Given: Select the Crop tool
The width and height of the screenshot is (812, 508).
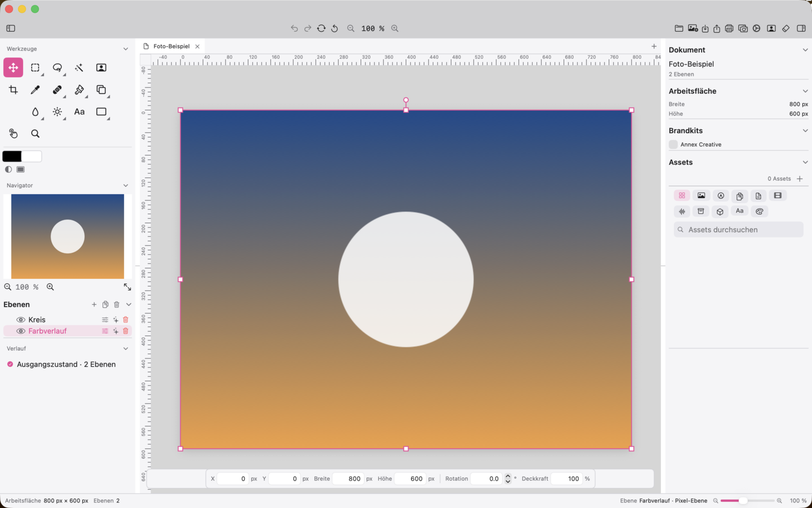Looking at the screenshot, I should (13, 90).
